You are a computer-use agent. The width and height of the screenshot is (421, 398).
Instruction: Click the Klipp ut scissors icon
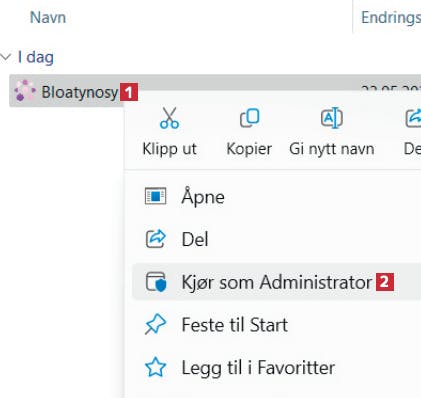(169, 118)
